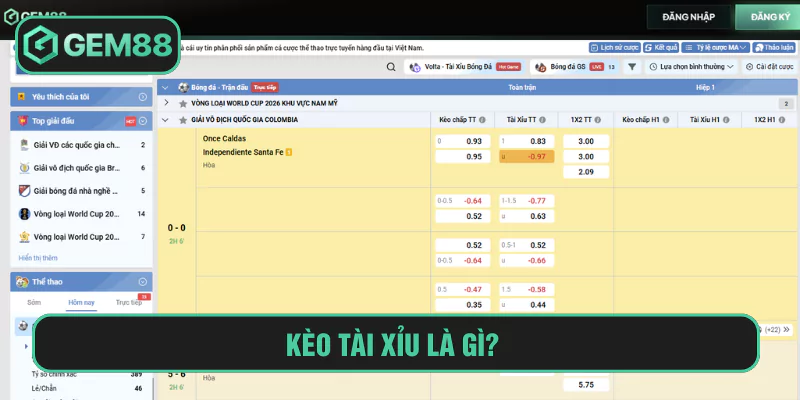
Task: Click the Top giải đấu trophy icon
Action: click(22, 121)
